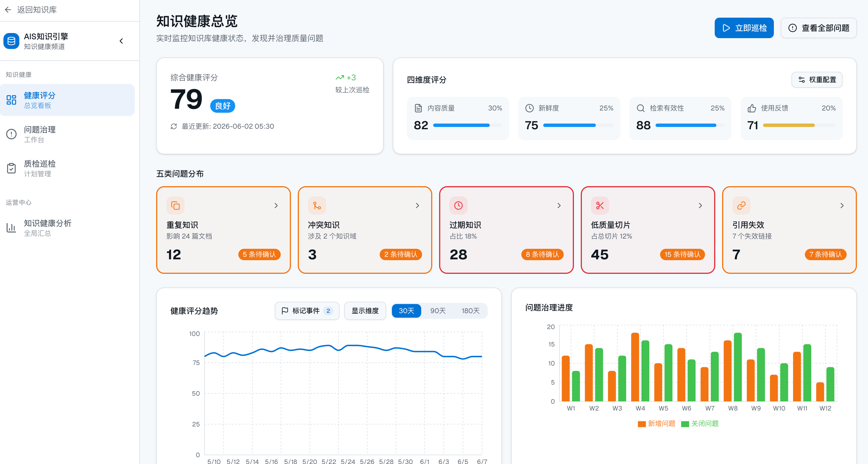Viewport: 868px width, 464px height.
Task: Click the upward trend arrow icon near +3
Action: 340,78
